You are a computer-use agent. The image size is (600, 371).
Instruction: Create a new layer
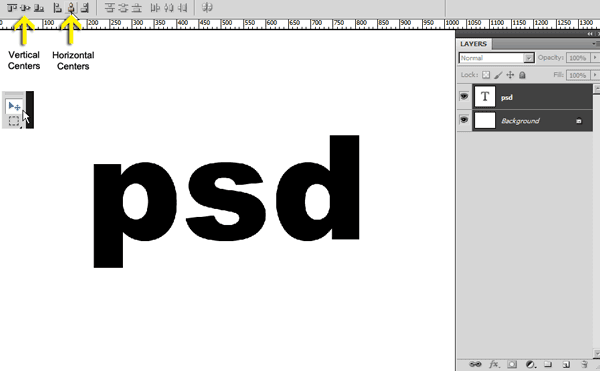tap(566, 364)
